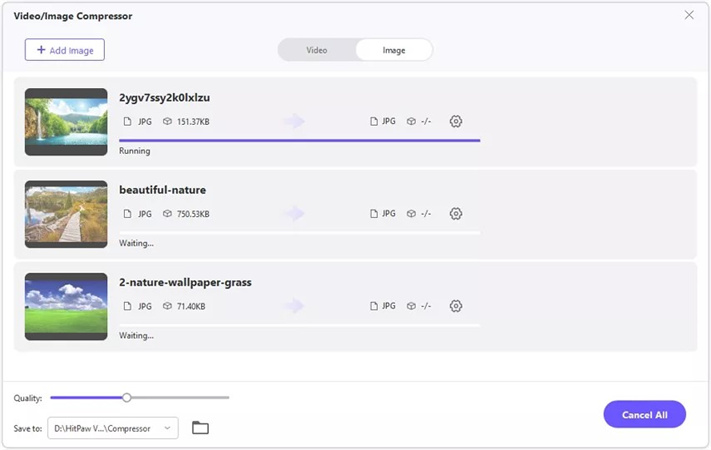Switch to the Video tab

[316, 50]
